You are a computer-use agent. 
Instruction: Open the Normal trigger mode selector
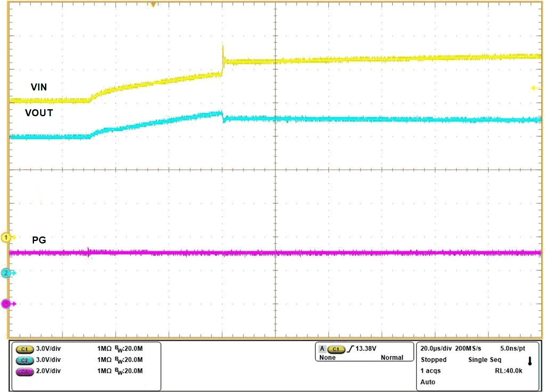pos(392,357)
